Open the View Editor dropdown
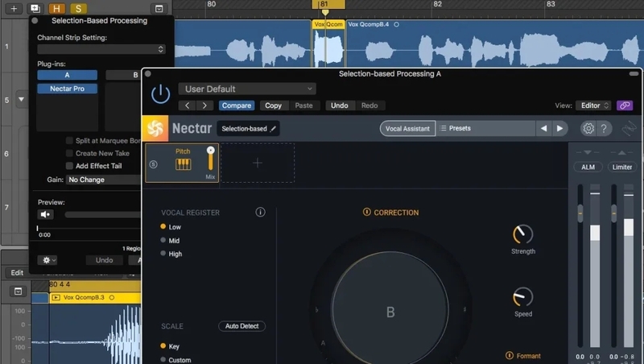644x364 pixels. pyautogui.click(x=594, y=105)
